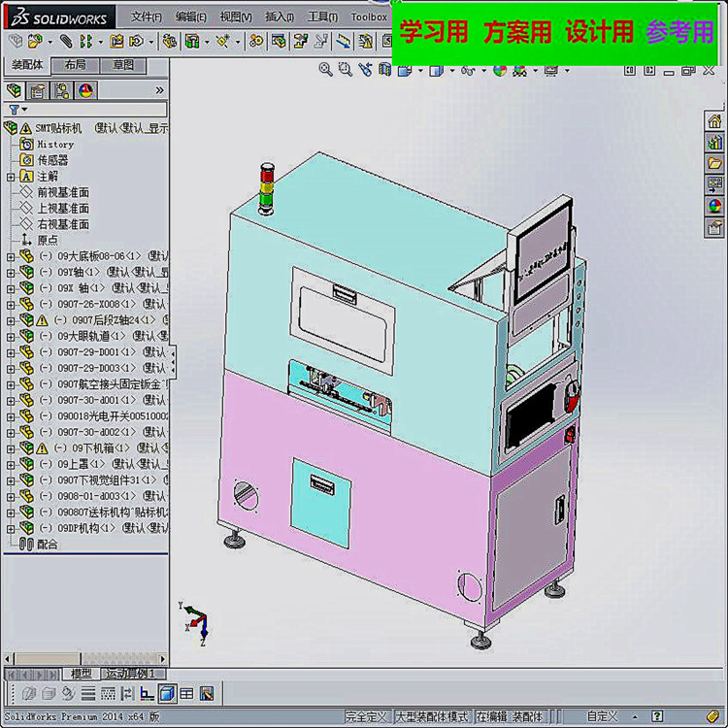Click the Show Hidden Components icon

point(170,42)
